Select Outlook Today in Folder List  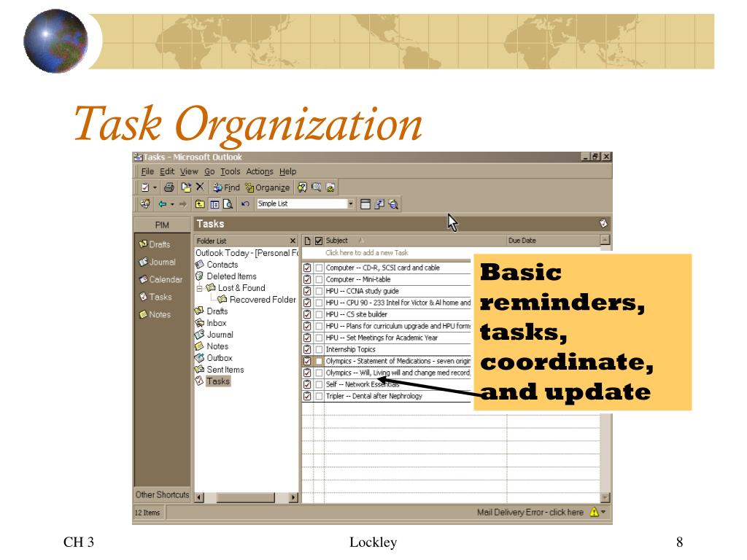247,253
